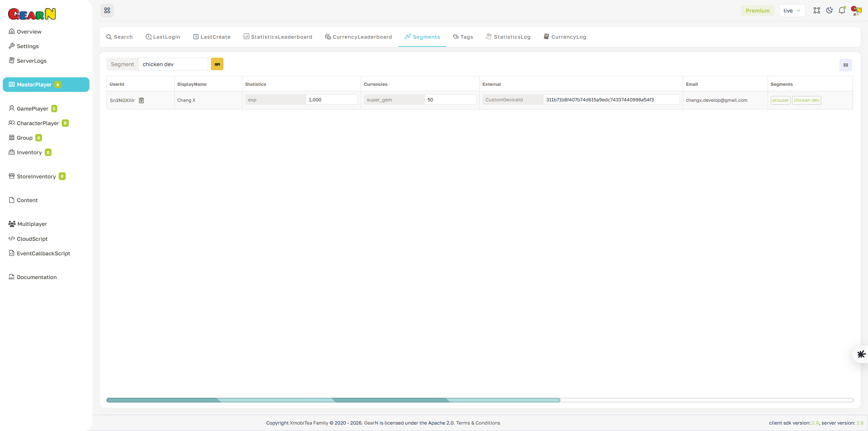Viewport: 868px width, 431px height.
Task: Open the user profile avatar top-right
Action: click(x=856, y=11)
